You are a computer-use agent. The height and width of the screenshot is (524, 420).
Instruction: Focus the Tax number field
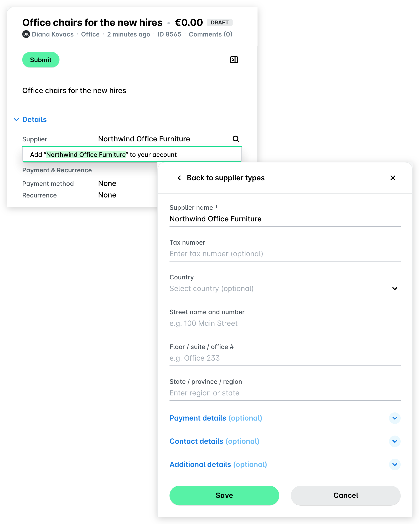[285, 254]
